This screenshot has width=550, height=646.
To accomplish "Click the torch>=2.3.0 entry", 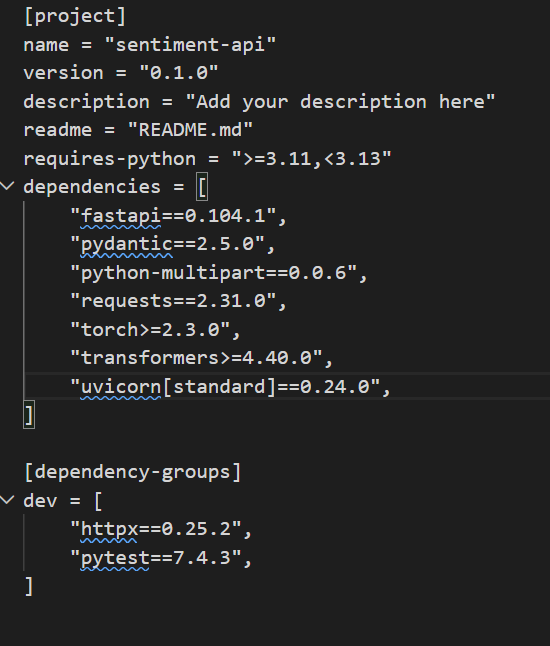I will pyautogui.click(x=155, y=330).
